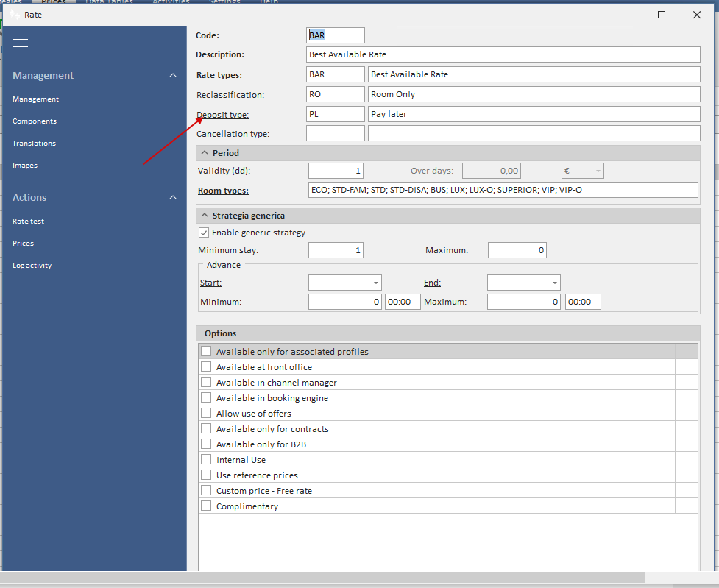Click the Advance Minimum time field
The height and width of the screenshot is (588, 719).
click(403, 302)
